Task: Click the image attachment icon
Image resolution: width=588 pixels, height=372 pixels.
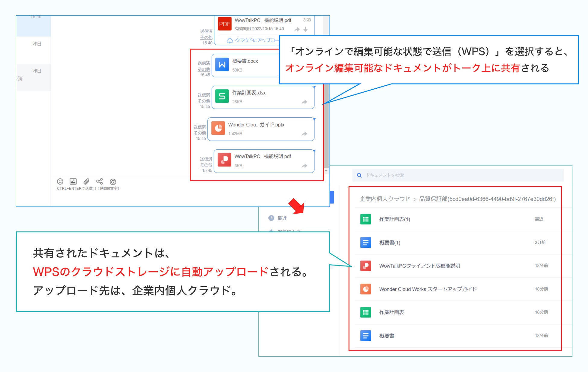Action: 73,181
